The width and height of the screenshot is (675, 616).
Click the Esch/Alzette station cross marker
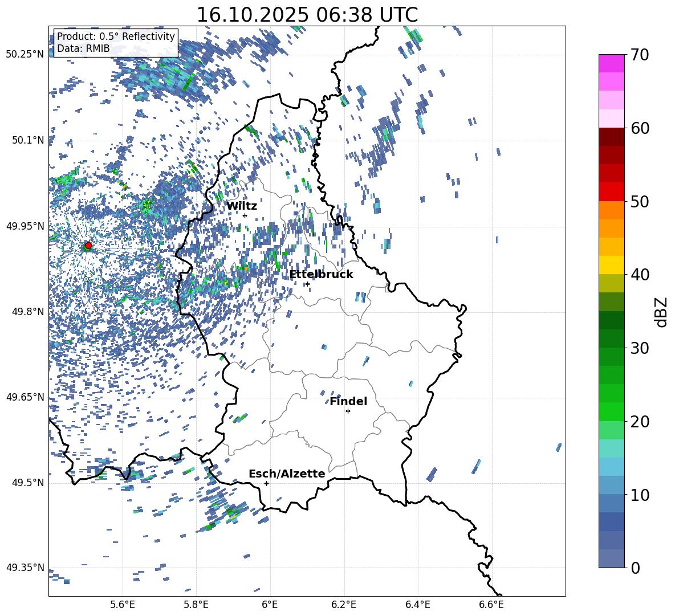coord(266,483)
